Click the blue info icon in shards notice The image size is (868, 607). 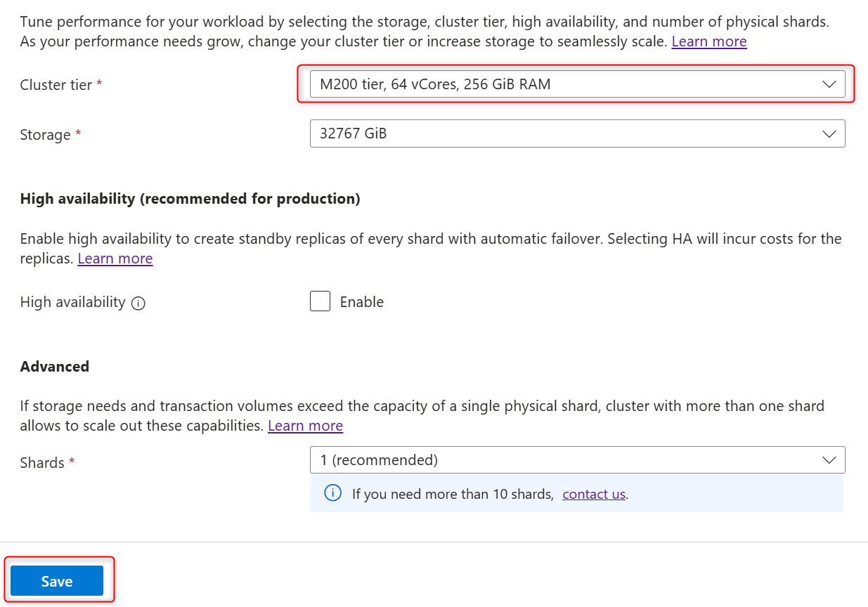[332, 493]
